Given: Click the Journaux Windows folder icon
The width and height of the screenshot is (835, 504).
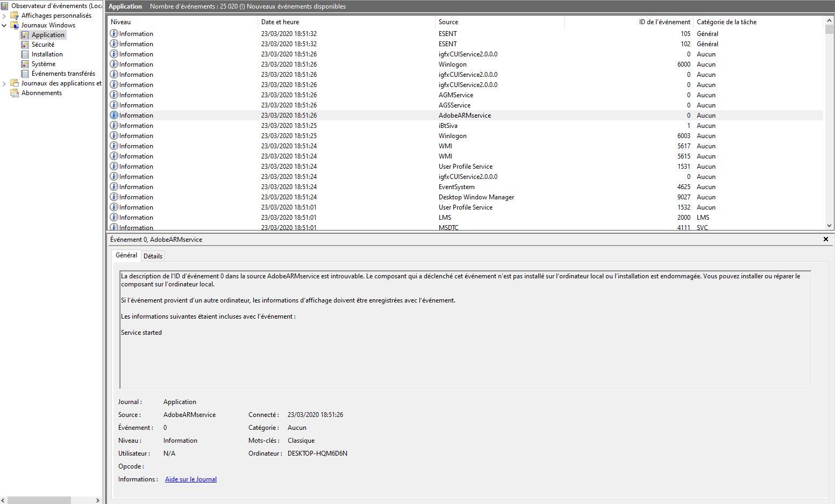Looking at the screenshot, I should point(15,25).
